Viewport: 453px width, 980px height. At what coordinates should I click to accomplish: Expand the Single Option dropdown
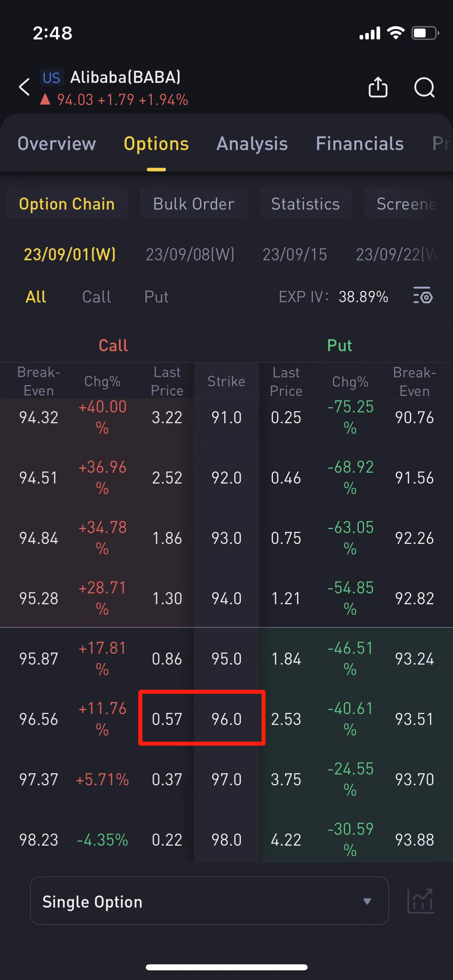tap(209, 901)
